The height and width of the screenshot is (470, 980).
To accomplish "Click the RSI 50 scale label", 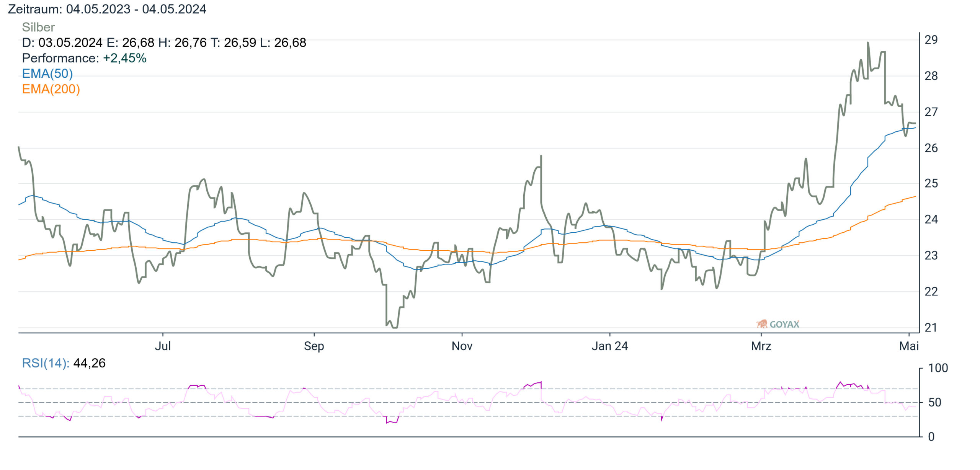I will coord(934,402).
